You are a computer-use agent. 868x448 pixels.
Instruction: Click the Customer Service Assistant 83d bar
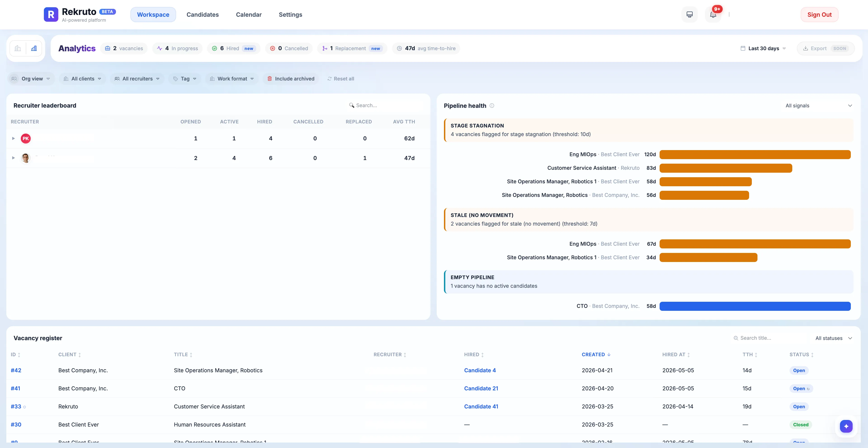coord(725,168)
